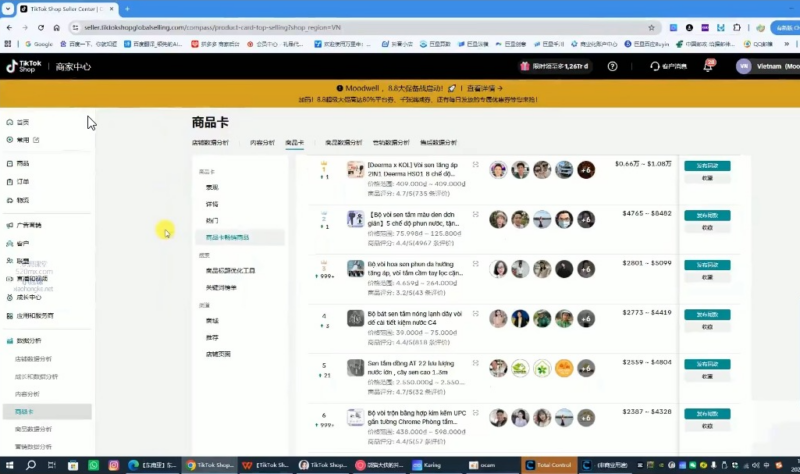800x474 pixels.
Task: Open the VN account avatar
Action: tap(743, 66)
